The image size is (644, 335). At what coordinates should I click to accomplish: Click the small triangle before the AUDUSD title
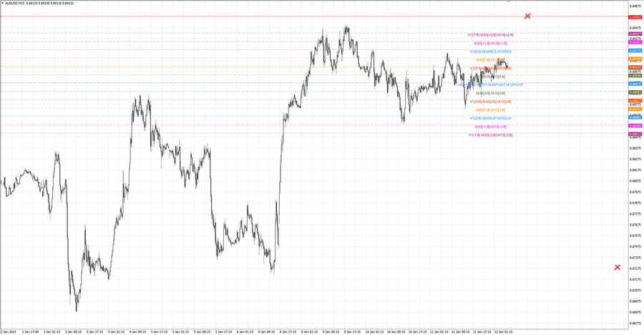click(x=2, y=3)
